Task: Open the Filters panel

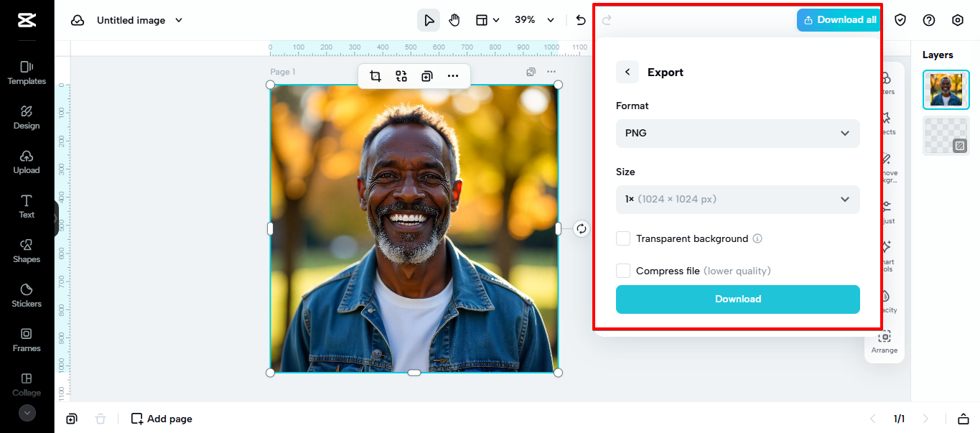Action: pyautogui.click(x=885, y=83)
